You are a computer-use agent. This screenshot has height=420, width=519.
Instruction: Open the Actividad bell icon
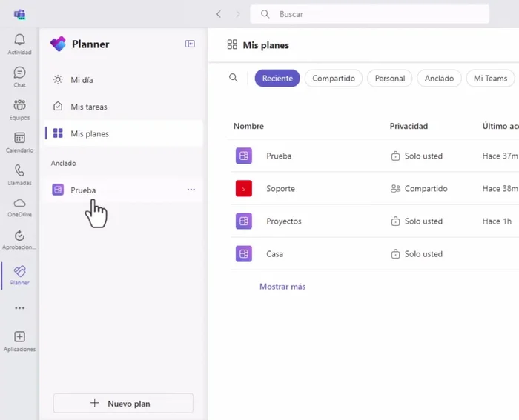[x=19, y=44]
